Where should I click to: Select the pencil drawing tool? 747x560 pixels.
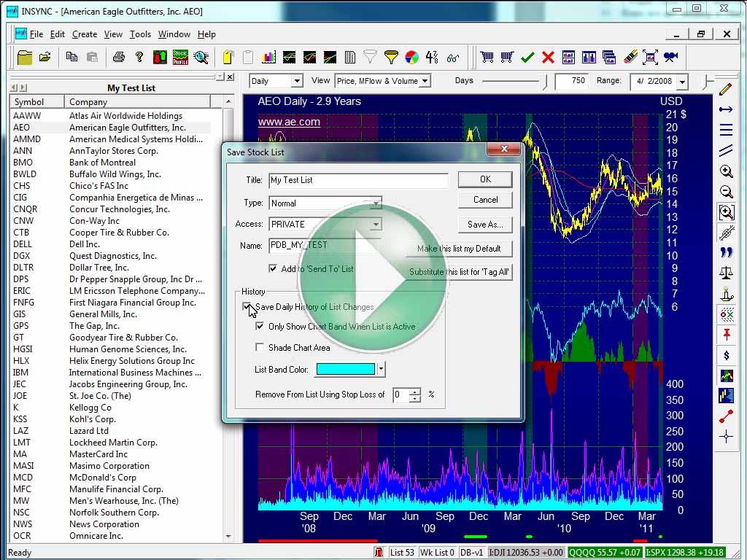point(726,89)
